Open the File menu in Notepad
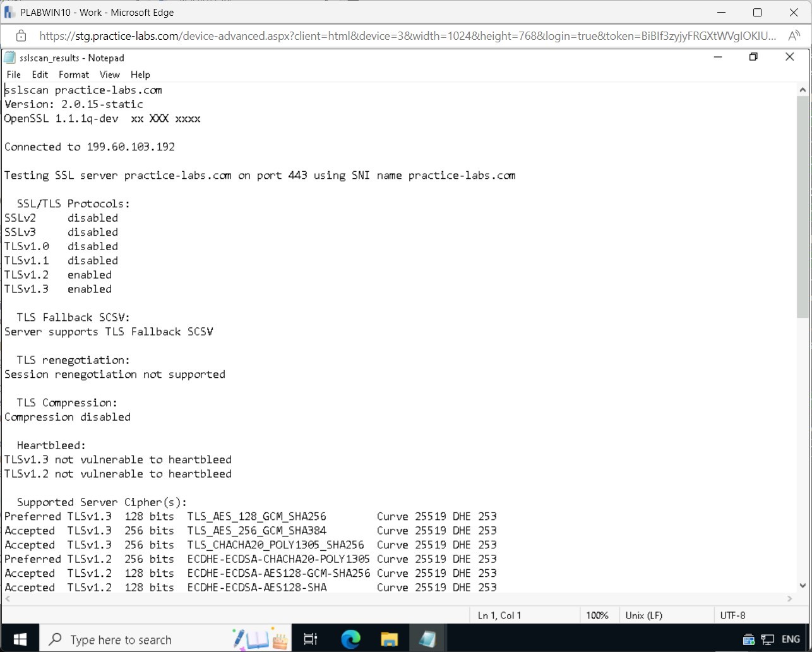 coord(13,75)
